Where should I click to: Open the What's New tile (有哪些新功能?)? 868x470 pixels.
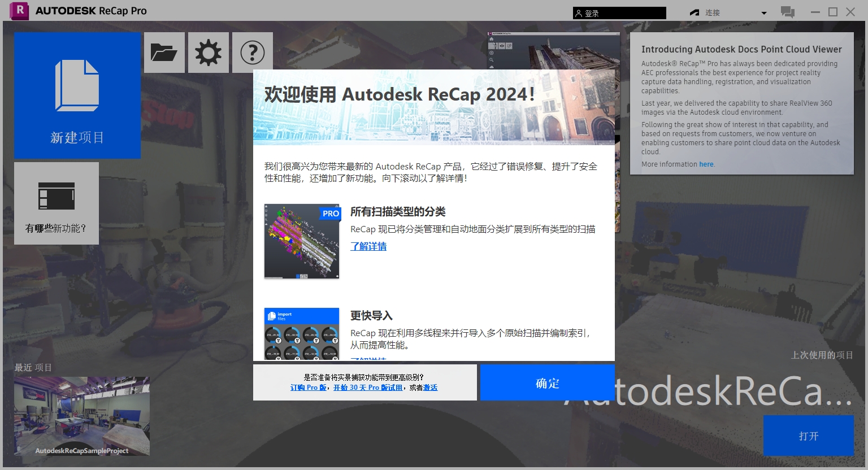[x=57, y=203]
